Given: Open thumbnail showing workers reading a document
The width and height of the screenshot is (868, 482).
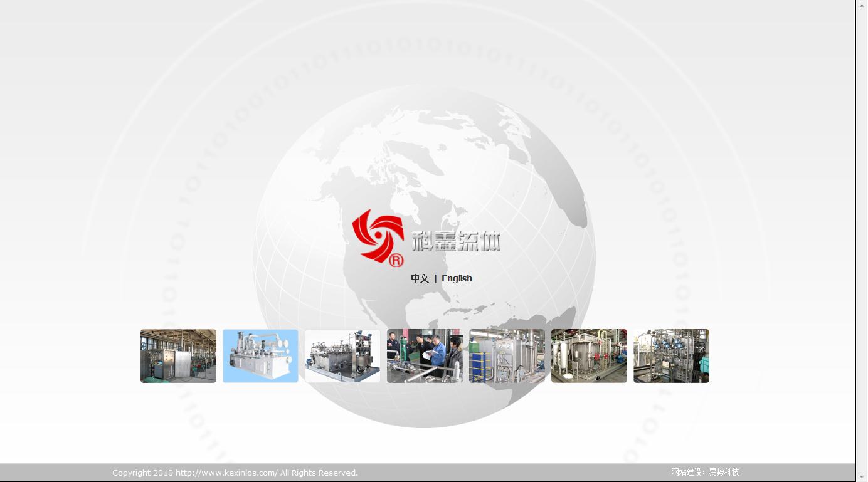Looking at the screenshot, I should pos(425,356).
